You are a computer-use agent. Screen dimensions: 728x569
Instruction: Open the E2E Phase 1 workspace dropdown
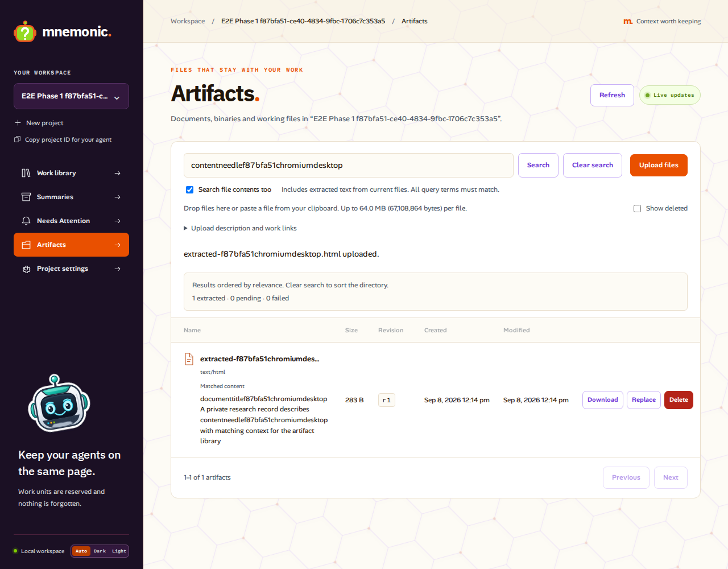pyautogui.click(x=71, y=96)
